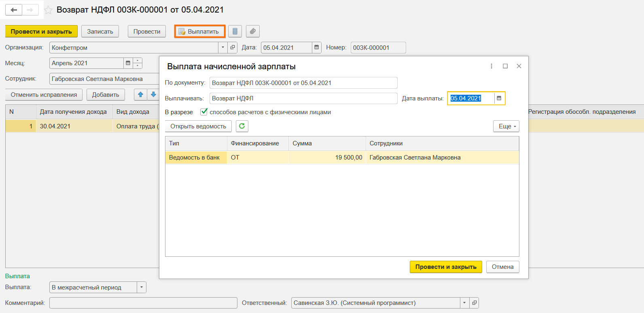
Task: Click the Выплачивать field Возврат НДФЛ
Action: 303,98
